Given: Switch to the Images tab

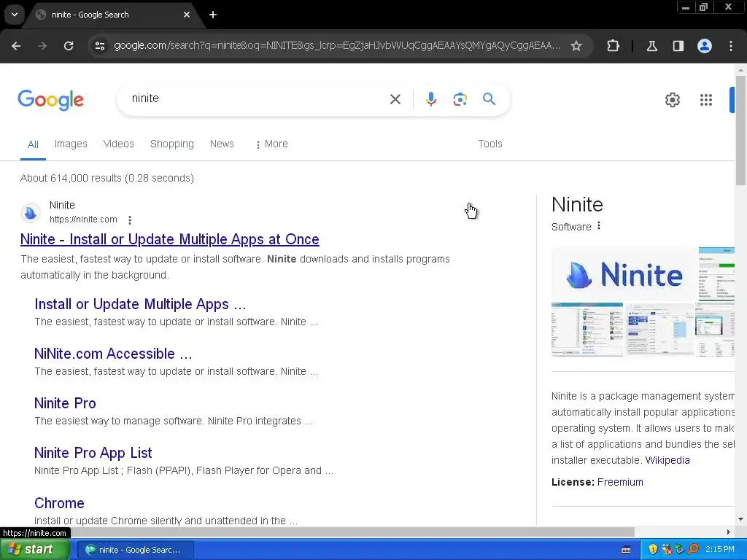Looking at the screenshot, I should pyautogui.click(x=71, y=144).
